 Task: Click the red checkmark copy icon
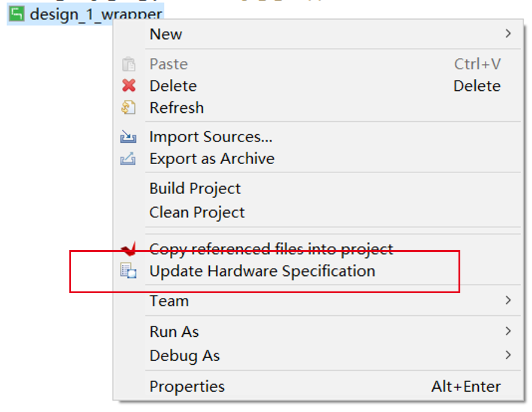[129, 248]
